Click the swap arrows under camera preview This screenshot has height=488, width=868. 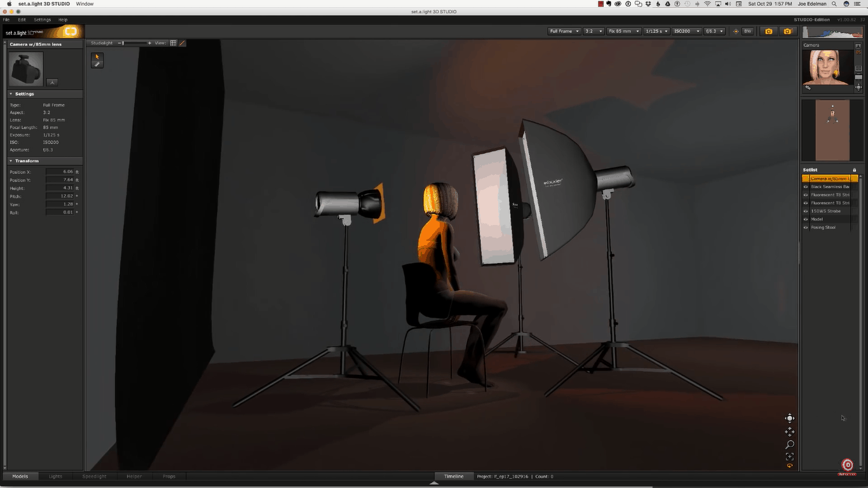tap(807, 88)
